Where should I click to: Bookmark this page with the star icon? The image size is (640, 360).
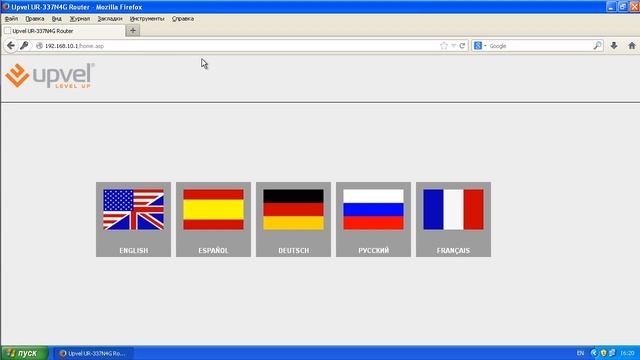click(444, 46)
